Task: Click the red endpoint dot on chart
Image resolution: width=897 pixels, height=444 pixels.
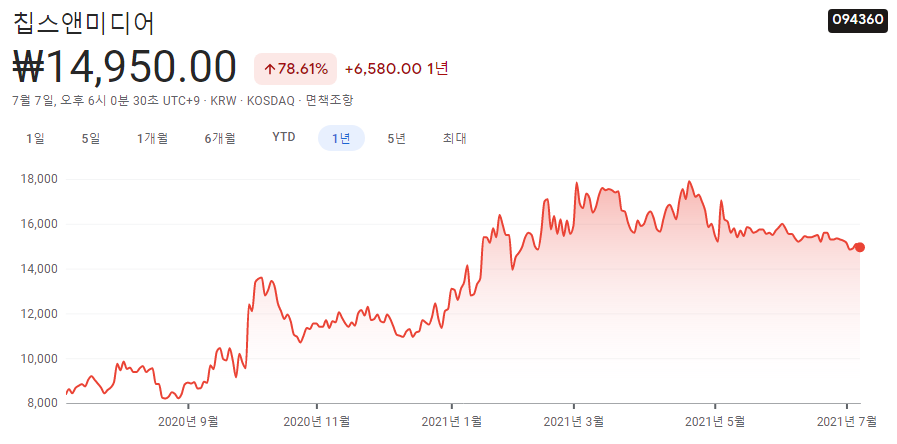Action: click(x=859, y=247)
